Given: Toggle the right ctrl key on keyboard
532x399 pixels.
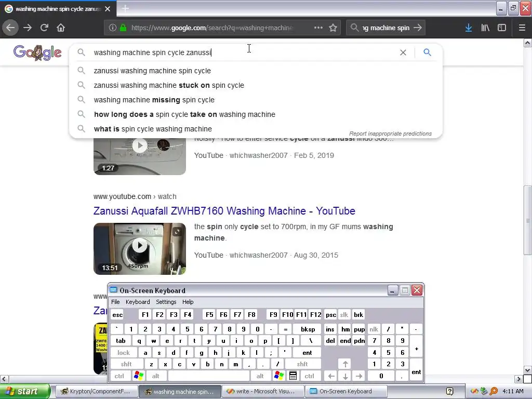Looking at the screenshot, I should click(x=309, y=376).
